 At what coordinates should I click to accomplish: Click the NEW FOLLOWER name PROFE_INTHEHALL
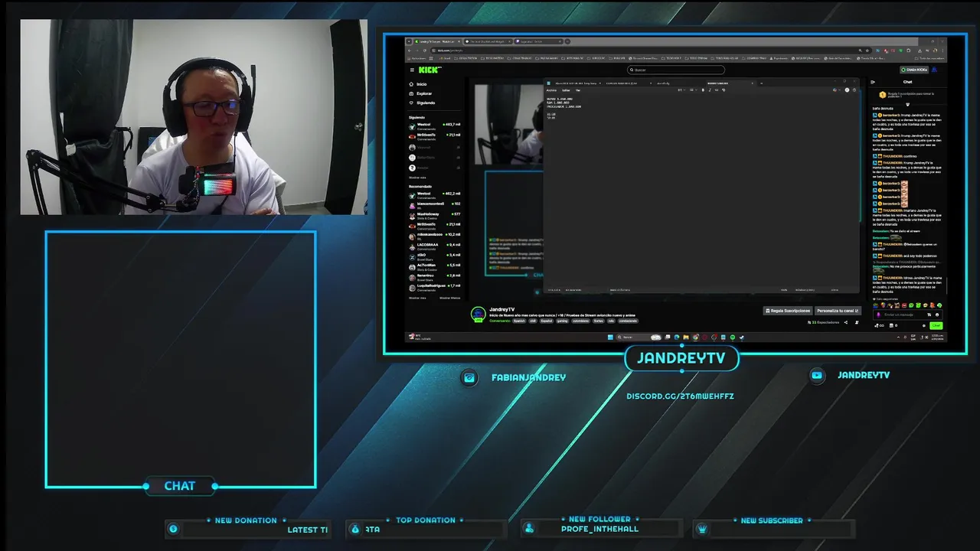(599, 529)
